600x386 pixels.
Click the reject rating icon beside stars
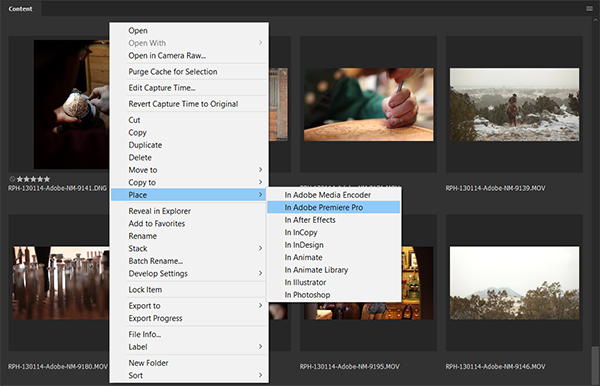point(12,179)
